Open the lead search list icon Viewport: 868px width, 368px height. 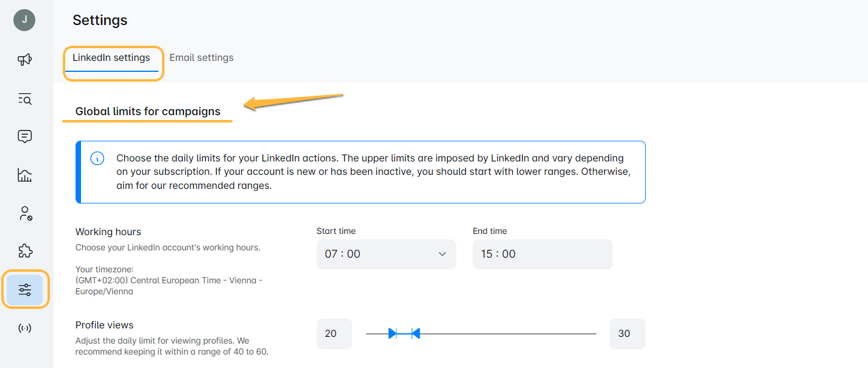coord(24,99)
